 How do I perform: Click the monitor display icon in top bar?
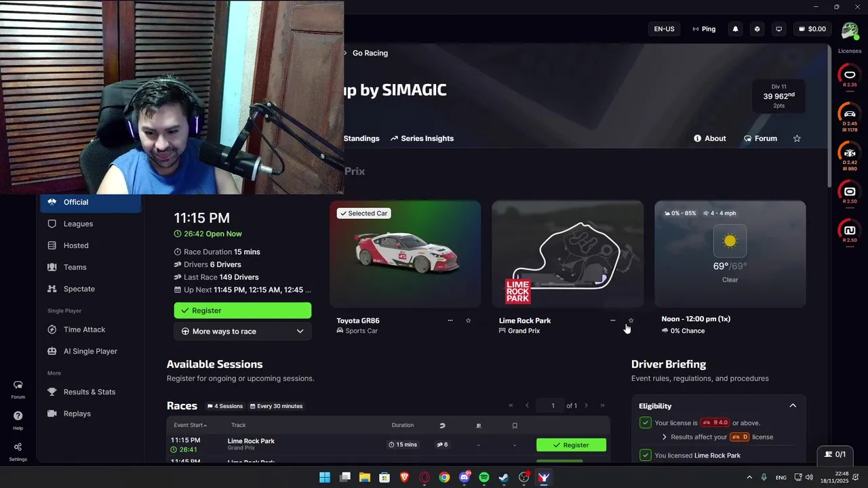click(x=779, y=29)
